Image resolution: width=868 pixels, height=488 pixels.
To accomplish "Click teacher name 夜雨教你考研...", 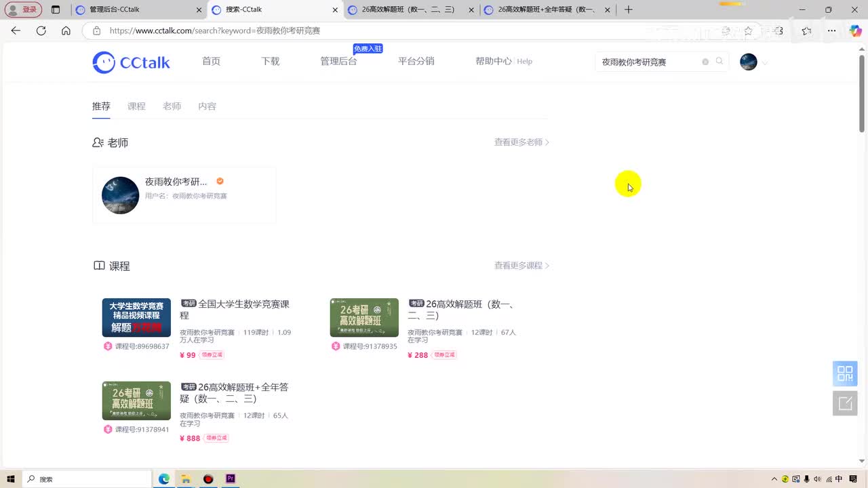I will pyautogui.click(x=176, y=182).
